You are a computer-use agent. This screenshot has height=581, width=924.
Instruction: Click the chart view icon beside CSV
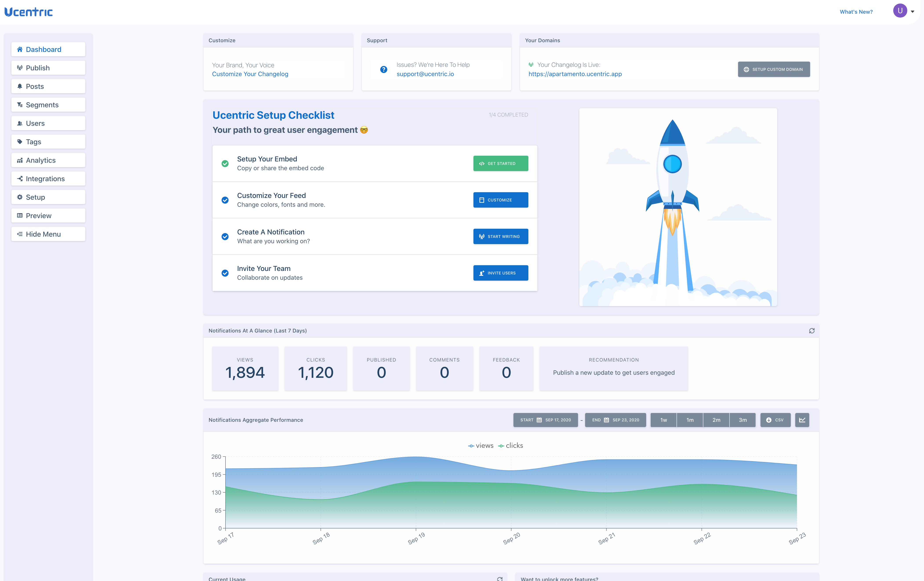point(802,420)
